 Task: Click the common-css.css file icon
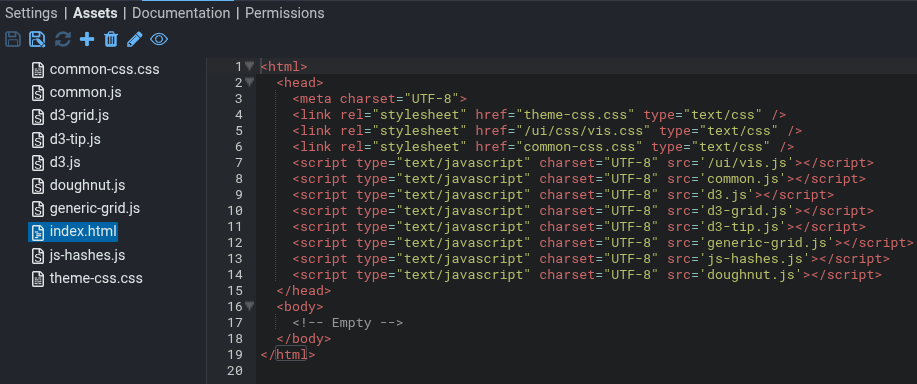click(38, 70)
